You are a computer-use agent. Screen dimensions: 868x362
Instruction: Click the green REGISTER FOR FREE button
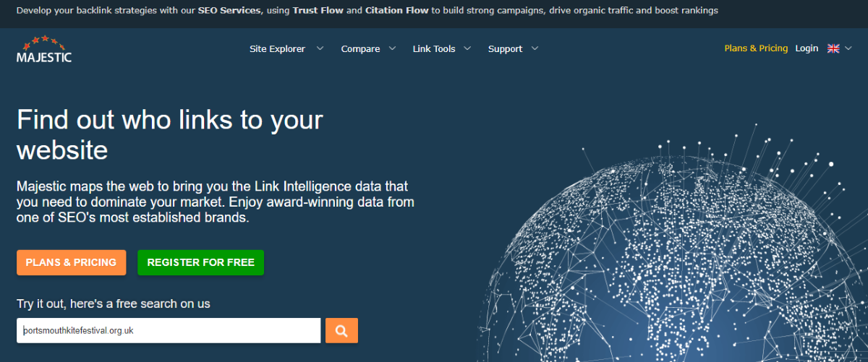point(200,262)
